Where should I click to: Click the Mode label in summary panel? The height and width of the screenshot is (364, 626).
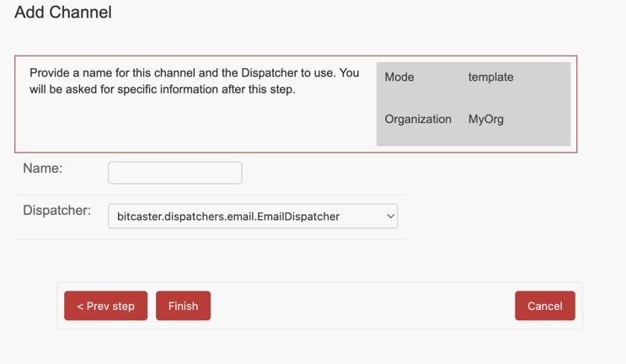coord(399,77)
